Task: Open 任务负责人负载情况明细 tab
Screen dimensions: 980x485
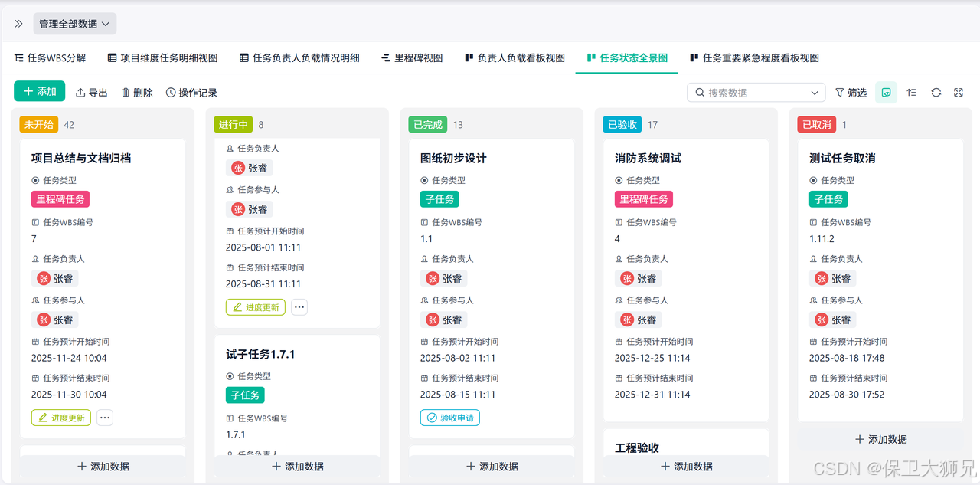Action: point(299,57)
